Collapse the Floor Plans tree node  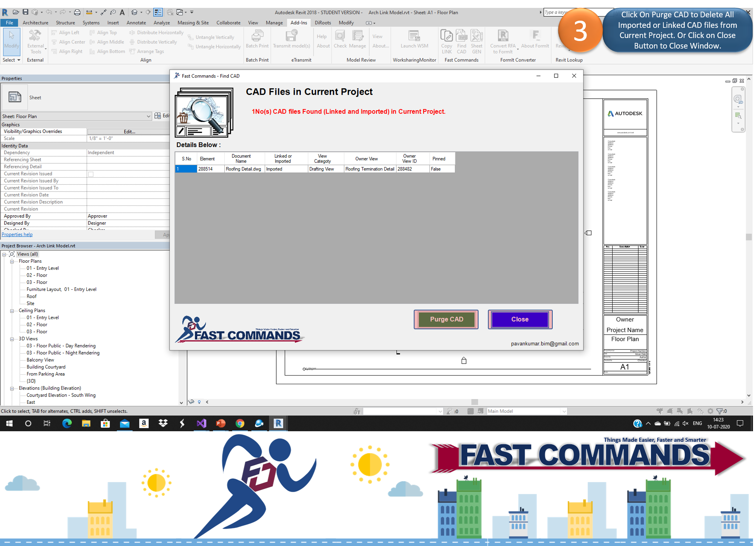pos(12,261)
